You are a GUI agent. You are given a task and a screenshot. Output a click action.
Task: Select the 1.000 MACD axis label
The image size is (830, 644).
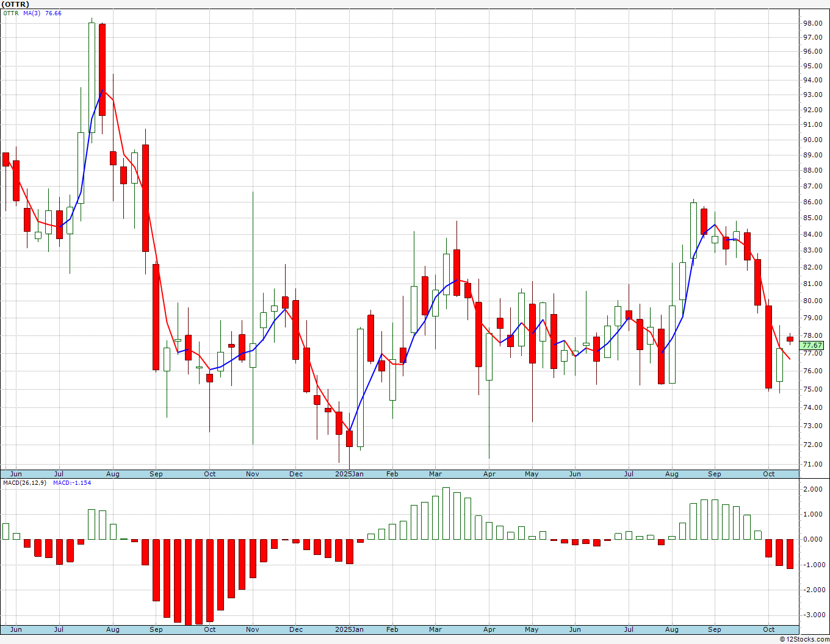point(812,515)
